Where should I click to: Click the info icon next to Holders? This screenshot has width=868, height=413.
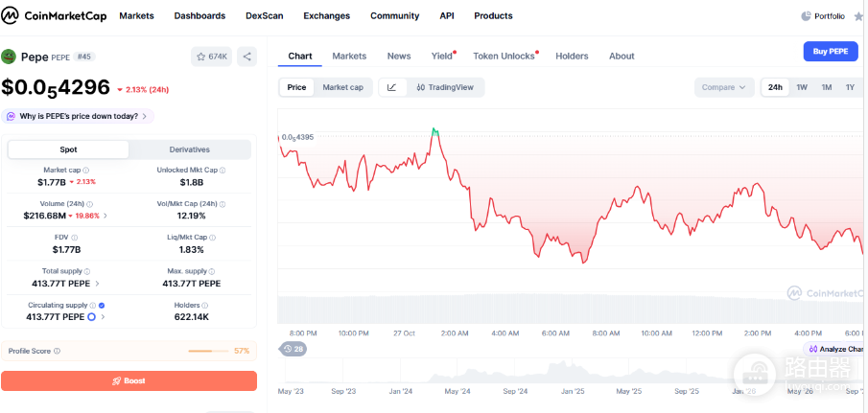click(x=205, y=305)
